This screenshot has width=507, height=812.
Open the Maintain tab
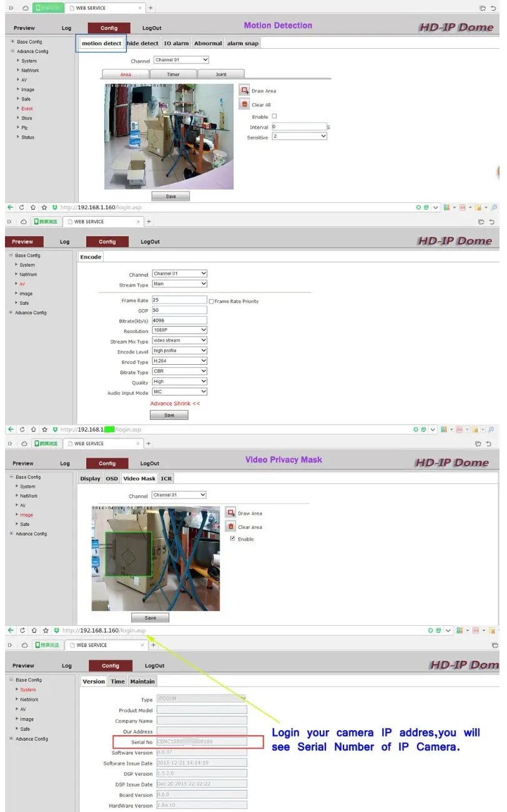click(142, 681)
